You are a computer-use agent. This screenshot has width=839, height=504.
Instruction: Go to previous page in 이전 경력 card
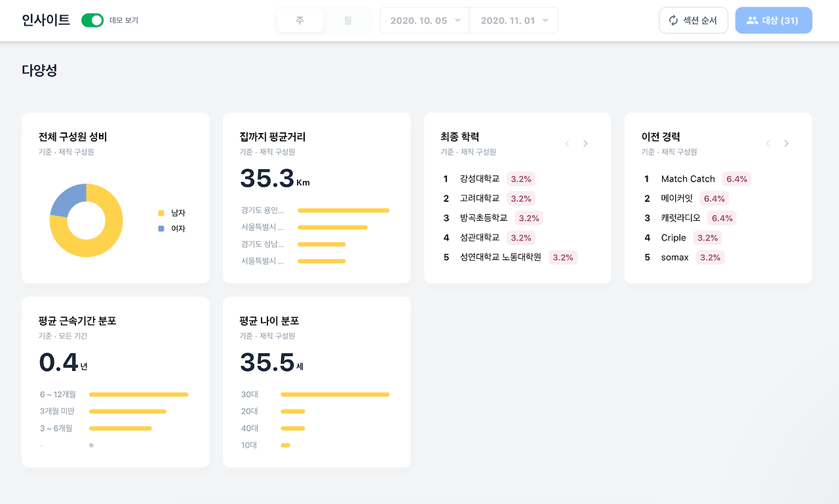coord(768,144)
